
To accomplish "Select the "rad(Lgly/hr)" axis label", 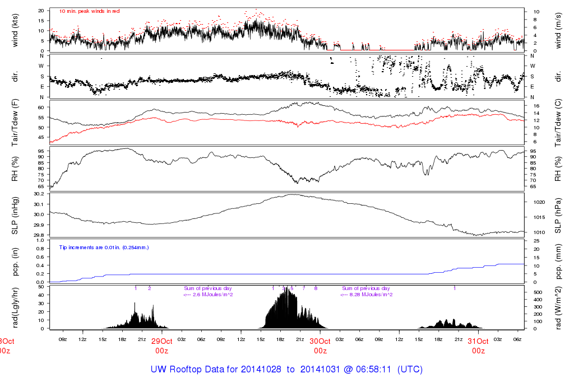I will tap(15, 307).
